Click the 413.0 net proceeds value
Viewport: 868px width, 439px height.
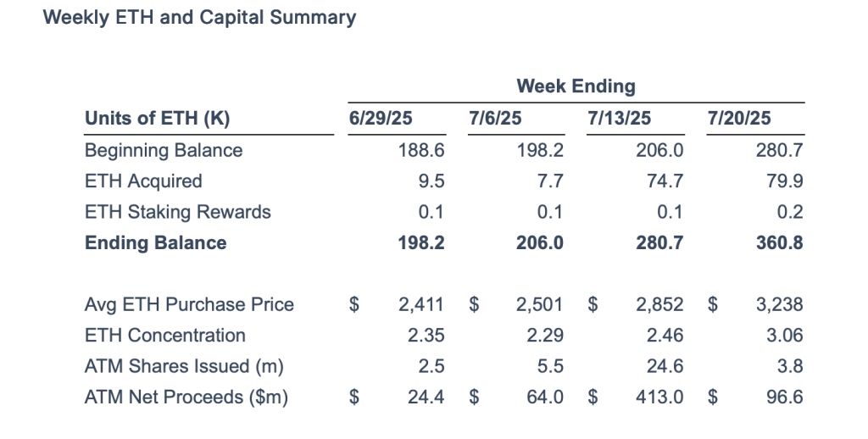pos(659,397)
